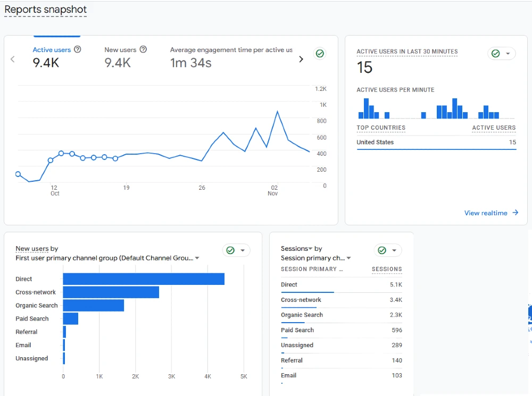Open help tooltip for New users metric

tap(143, 49)
